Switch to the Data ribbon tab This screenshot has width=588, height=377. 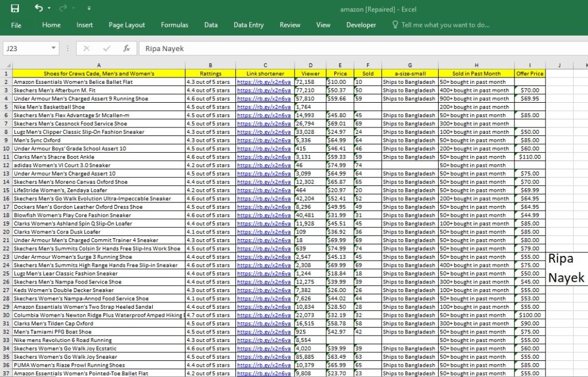coord(211,25)
